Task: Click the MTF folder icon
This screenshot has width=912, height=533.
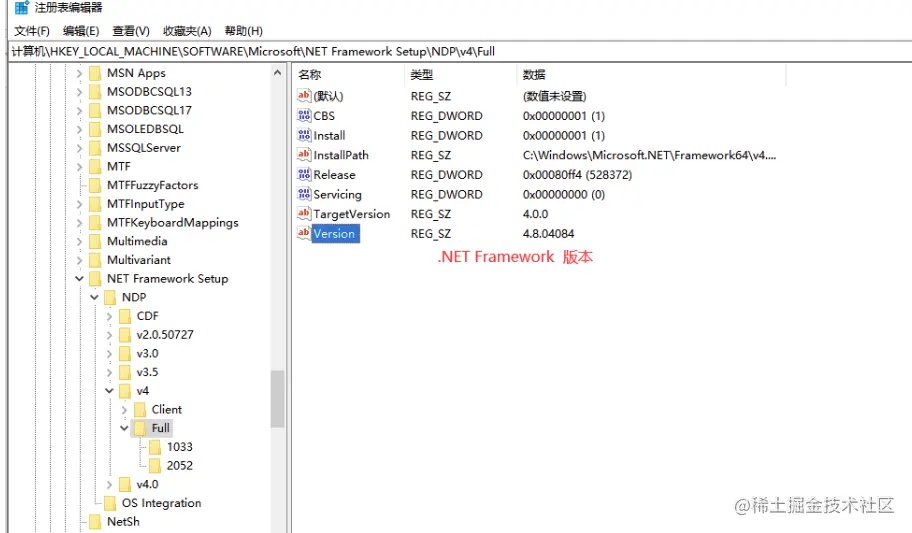Action: [x=95, y=166]
